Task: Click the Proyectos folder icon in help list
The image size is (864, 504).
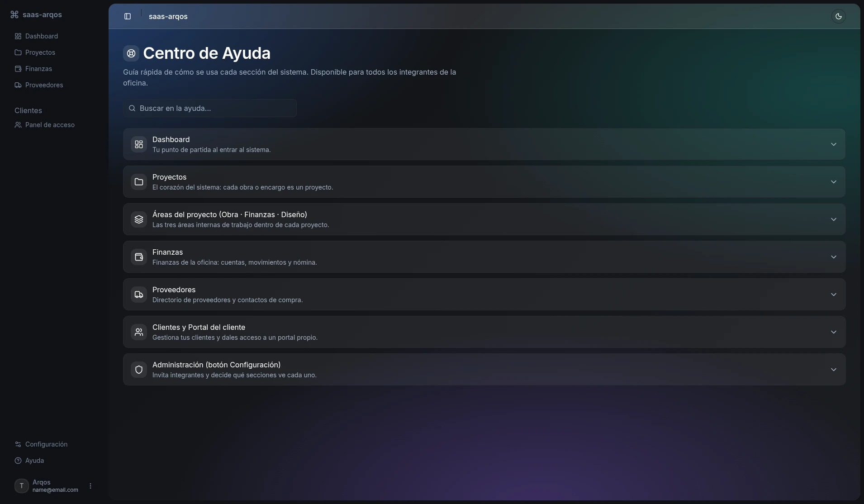Action: [x=139, y=182]
